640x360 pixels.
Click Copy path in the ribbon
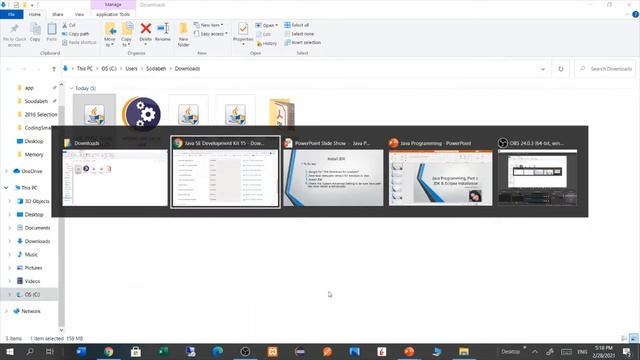coord(76,34)
